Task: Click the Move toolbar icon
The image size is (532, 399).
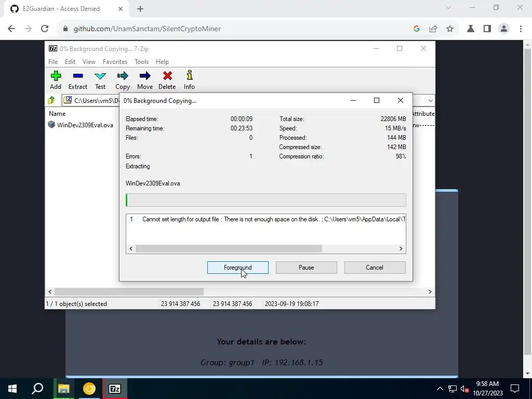Action: [x=145, y=80]
